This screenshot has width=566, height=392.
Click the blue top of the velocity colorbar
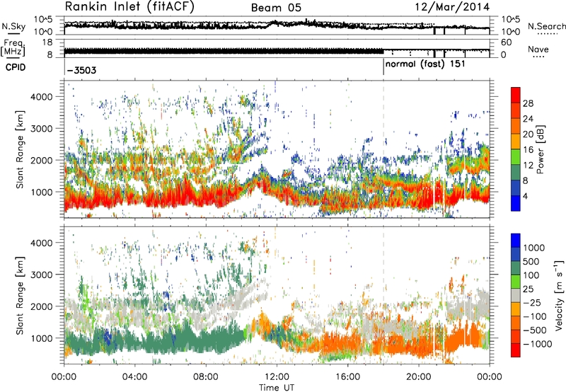coord(516,241)
